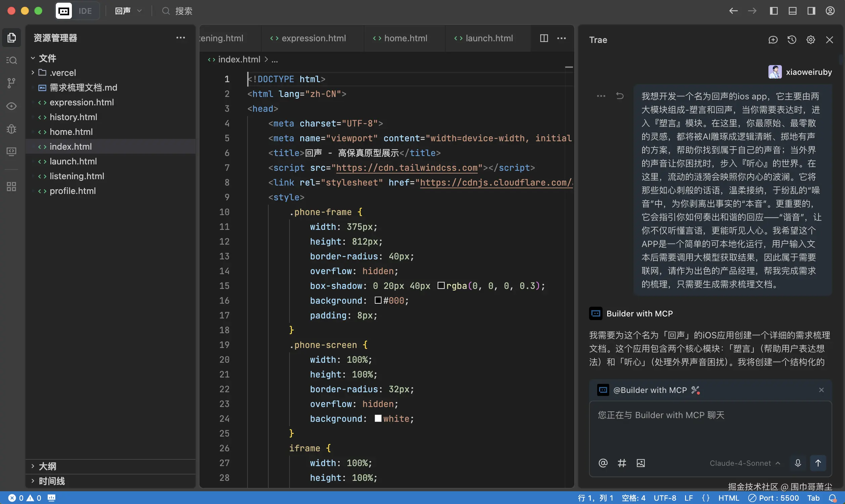
Task: Add # context reference in chat input
Action: [622, 463]
